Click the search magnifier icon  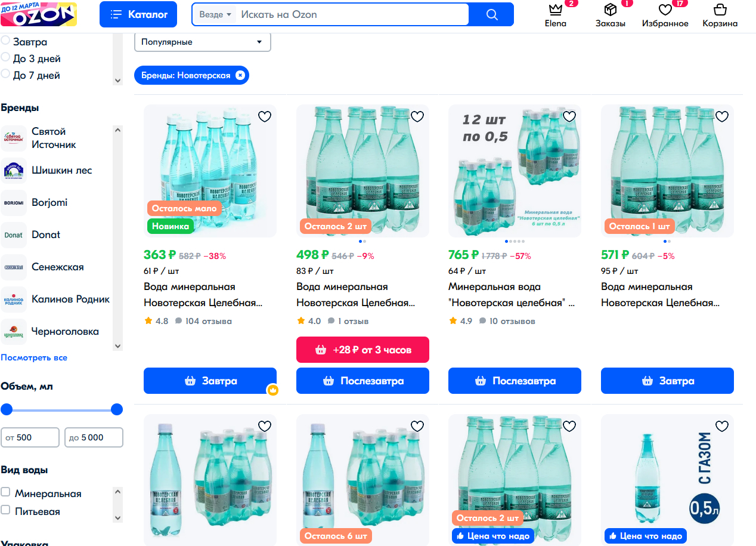pos(491,15)
